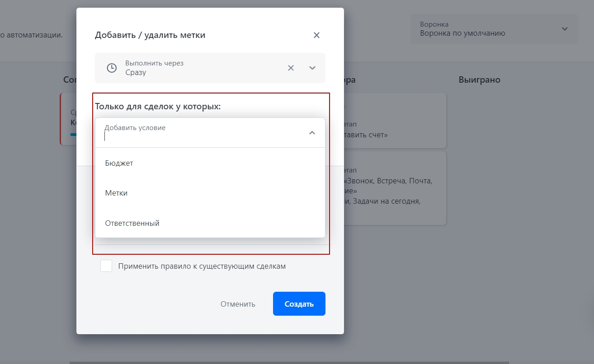The width and height of the screenshot is (594, 364).
Task: Enable Применить правило к существующим сделкам checkbox
Action: pyautogui.click(x=106, y=266)
